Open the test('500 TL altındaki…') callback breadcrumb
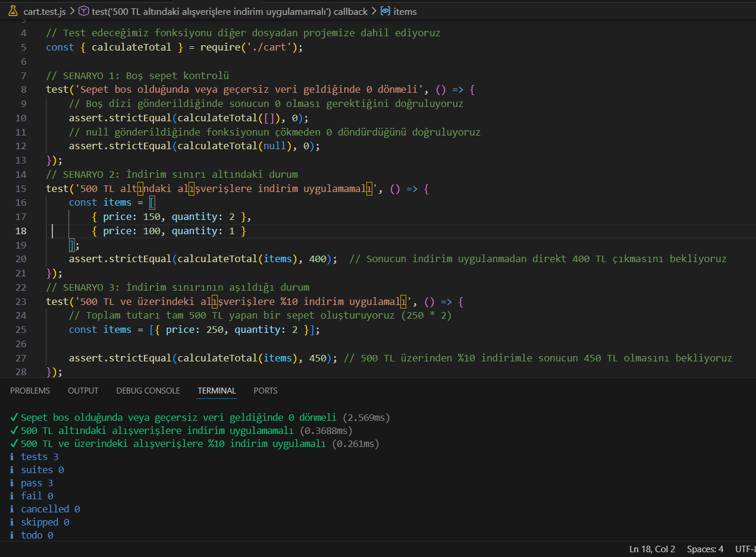This screenshot has width=756, height=557. (230, 11)
